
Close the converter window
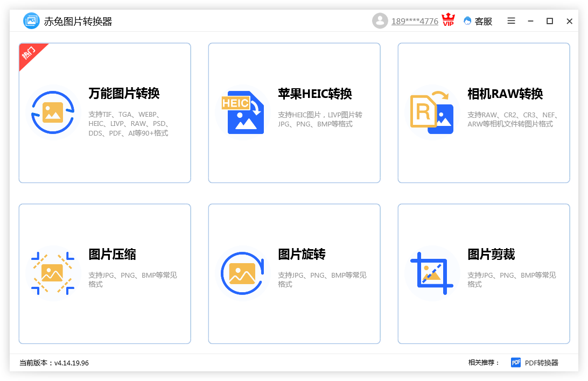coord(569,21)
